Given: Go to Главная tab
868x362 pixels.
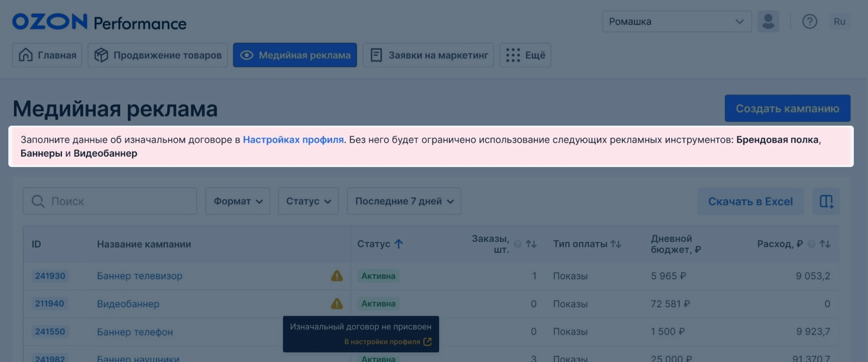Looking at the screenshot, I should point(47,55).
